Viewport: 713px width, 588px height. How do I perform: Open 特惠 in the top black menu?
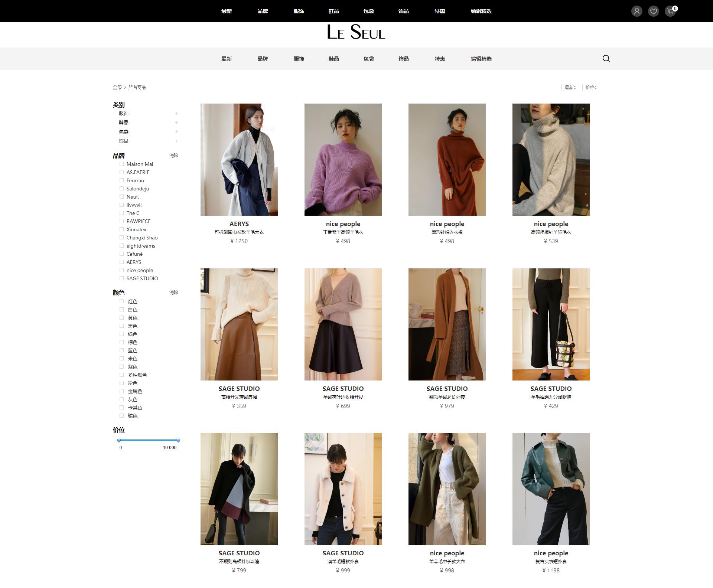coord(440,11)
